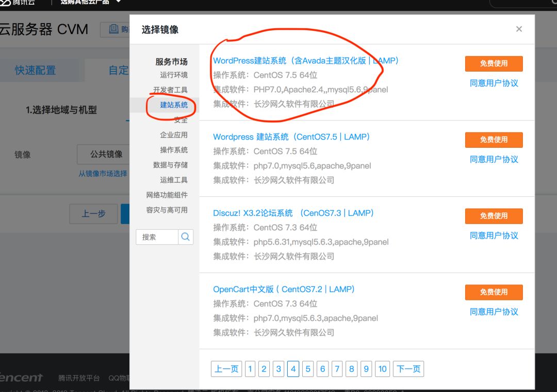Viewport: 557px width, 392px height.
Task: Go to page 7
Action: click(x=337, y=369)
